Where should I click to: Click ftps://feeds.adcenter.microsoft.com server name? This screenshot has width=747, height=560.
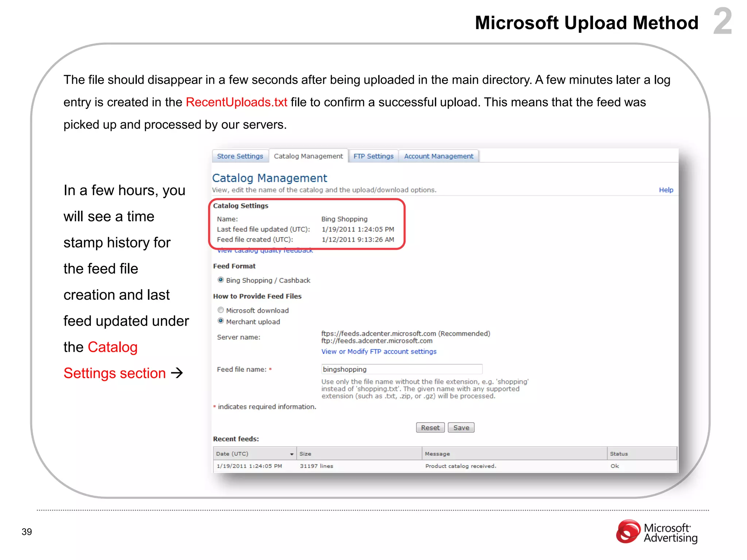pyautogui.click(x=379, y=334)
